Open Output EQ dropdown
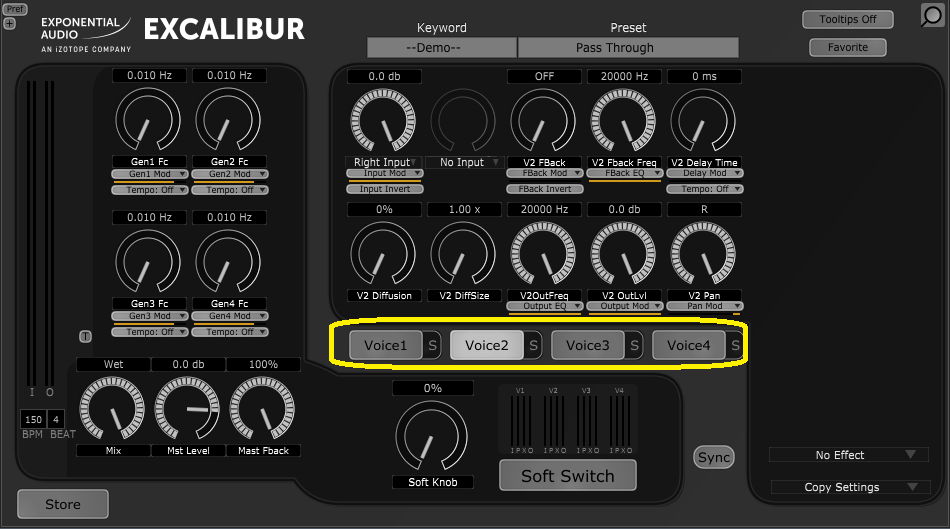This screenshot has height=529, width=950. pyautogui.click(x=545, y=307)
